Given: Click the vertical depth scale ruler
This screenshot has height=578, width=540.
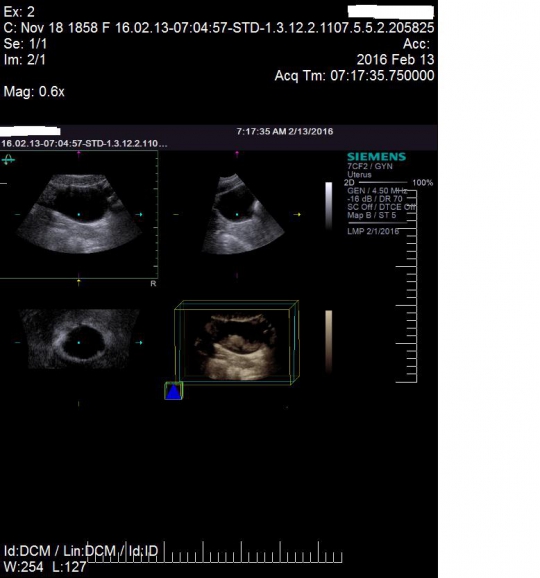Looking at the screenshot, I should 407,286.
